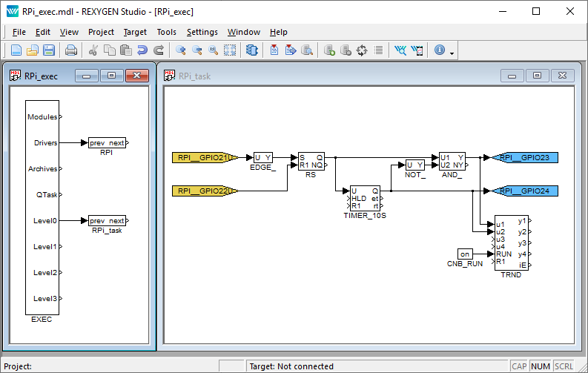
Task: Click the yellow RPI__GPIO21 input flag
Action: coord(204,158)
